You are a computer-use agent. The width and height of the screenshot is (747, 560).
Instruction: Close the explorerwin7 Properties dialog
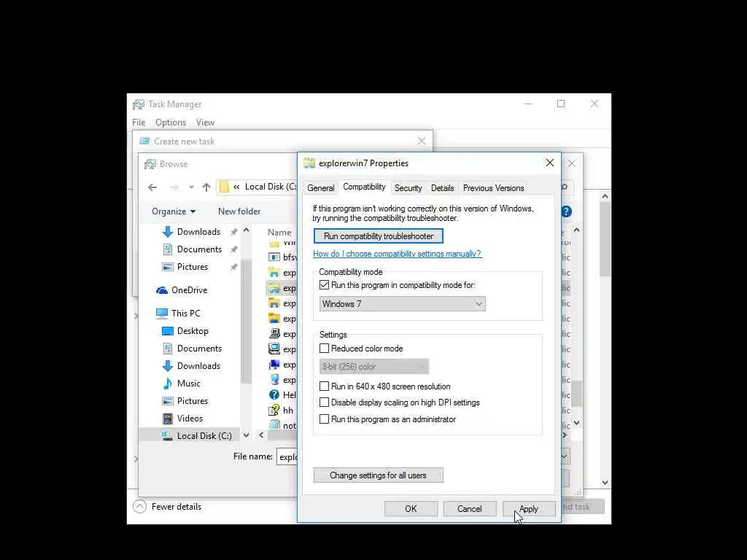pyautogui.click(x=550, y=163)
